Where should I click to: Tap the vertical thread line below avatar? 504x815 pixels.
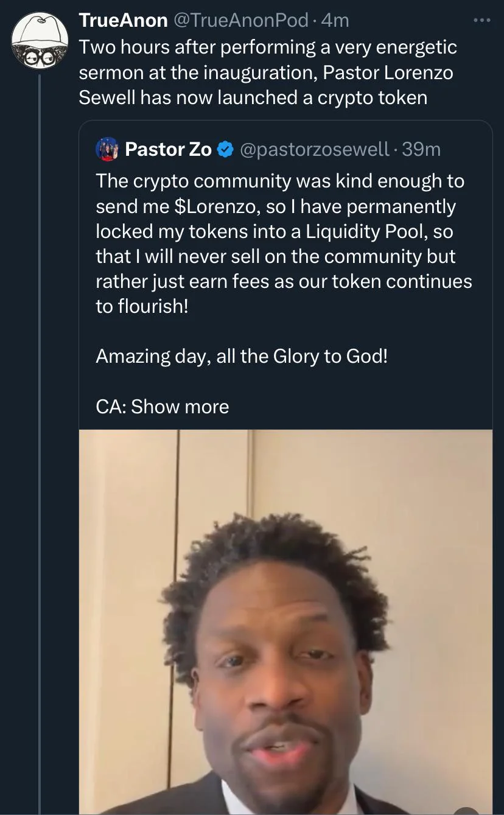click(x=40, y=426)
